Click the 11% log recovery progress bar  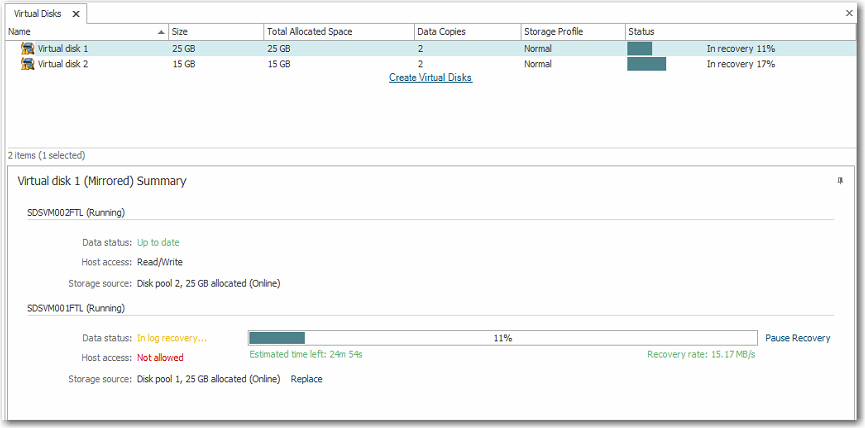(502, 338)
